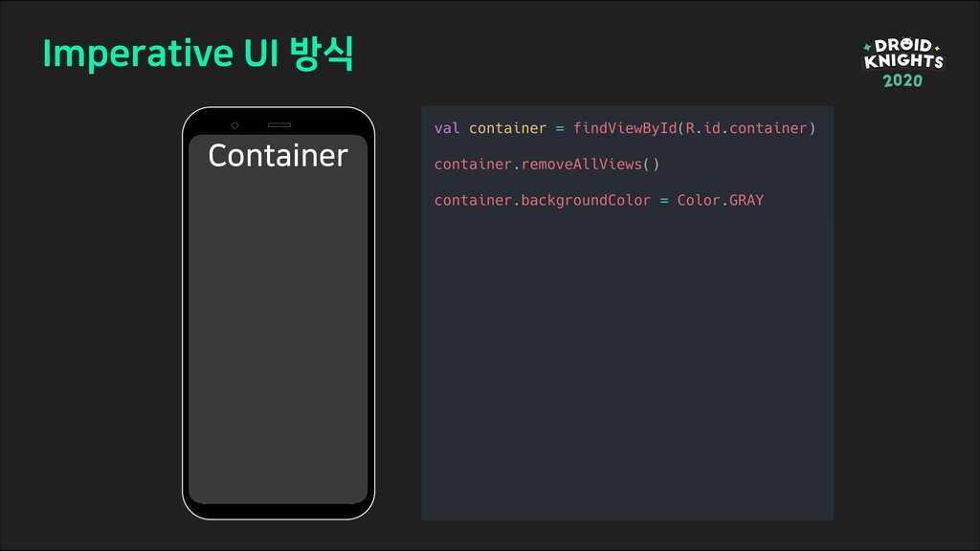
Task: Click the phone's front camera dot
Action: (234, 125)
